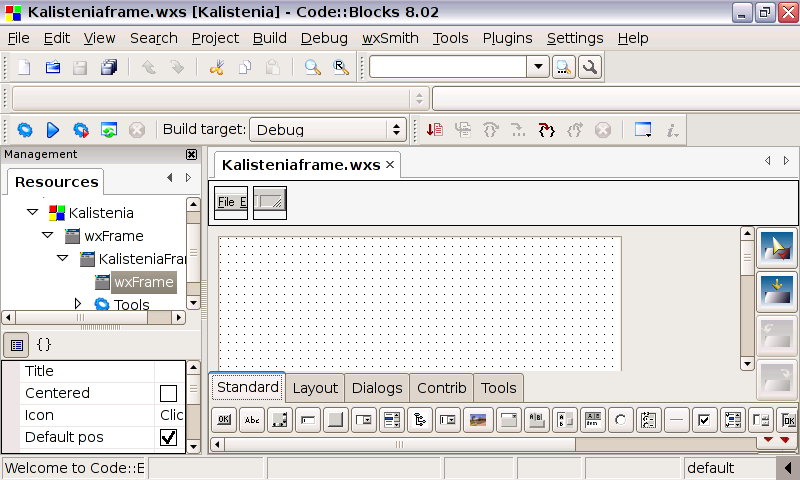Click insert-into-selection arrow icon
Viewport: 800px width, 480px height.
point(777,291)
